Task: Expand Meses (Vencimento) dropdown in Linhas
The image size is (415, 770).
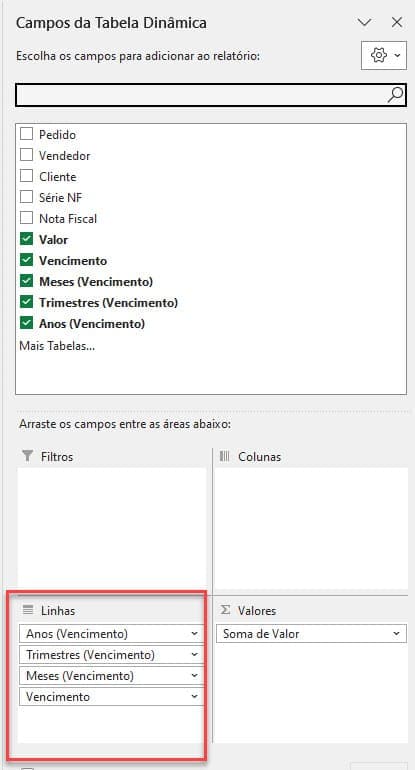Action: click(194, 676)
